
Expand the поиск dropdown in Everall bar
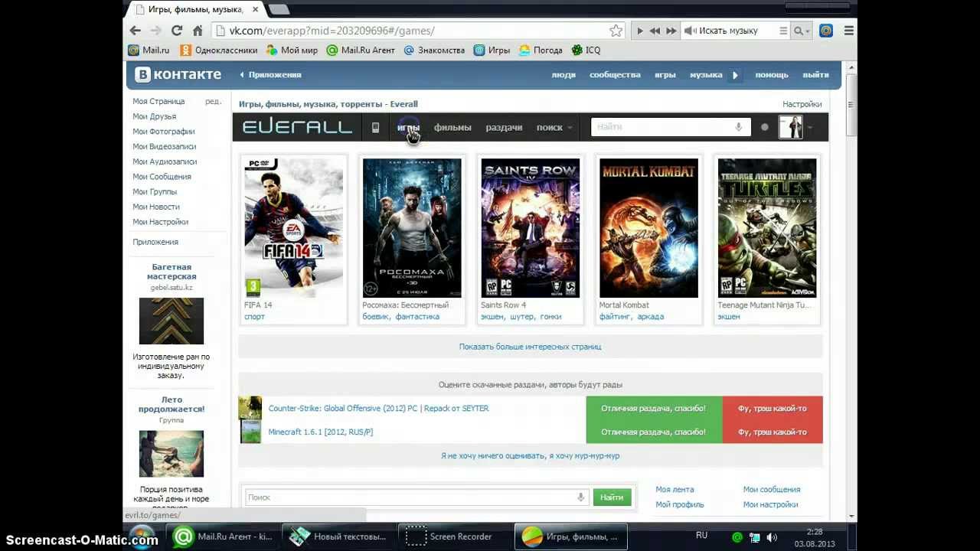tap(554, 128)
